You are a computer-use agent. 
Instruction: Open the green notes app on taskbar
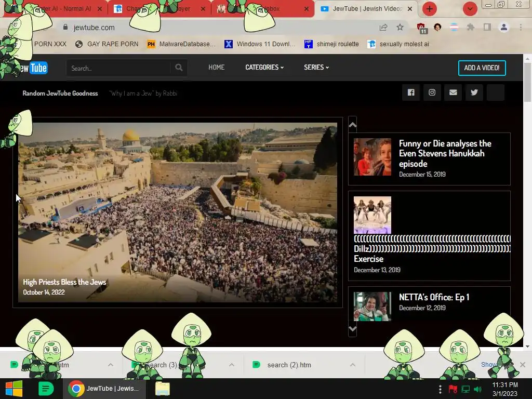tap(46, 389)
